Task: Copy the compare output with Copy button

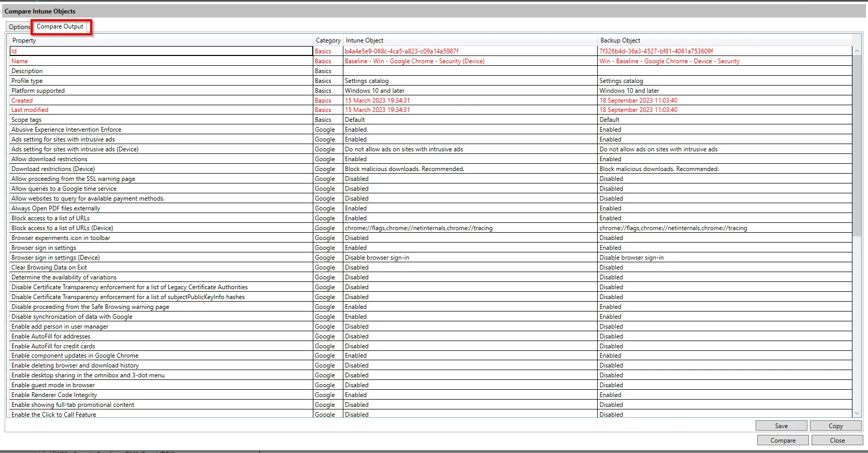Action: tap(835, 426)
